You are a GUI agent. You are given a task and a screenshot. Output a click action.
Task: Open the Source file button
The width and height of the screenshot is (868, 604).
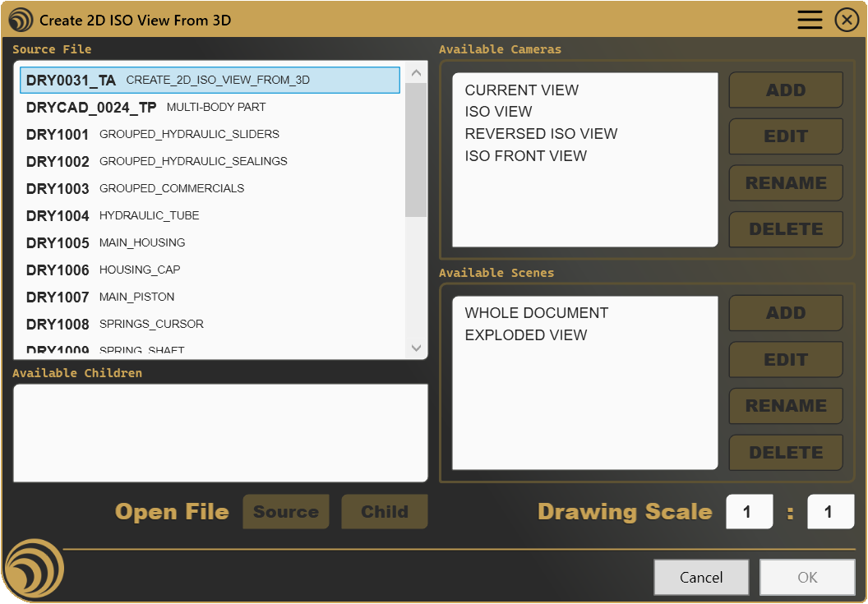coord(286,511)
